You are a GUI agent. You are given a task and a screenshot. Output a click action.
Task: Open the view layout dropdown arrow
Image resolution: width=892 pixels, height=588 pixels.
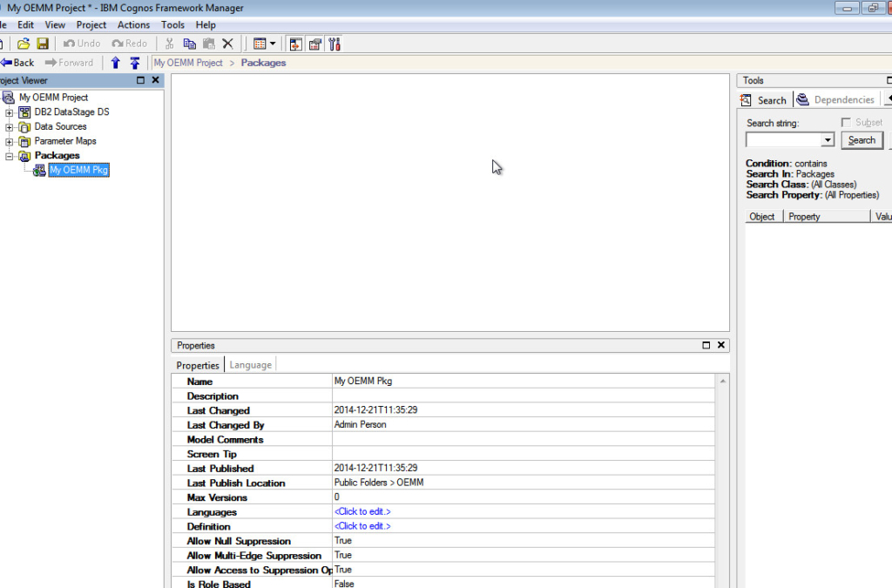point(273,44)
